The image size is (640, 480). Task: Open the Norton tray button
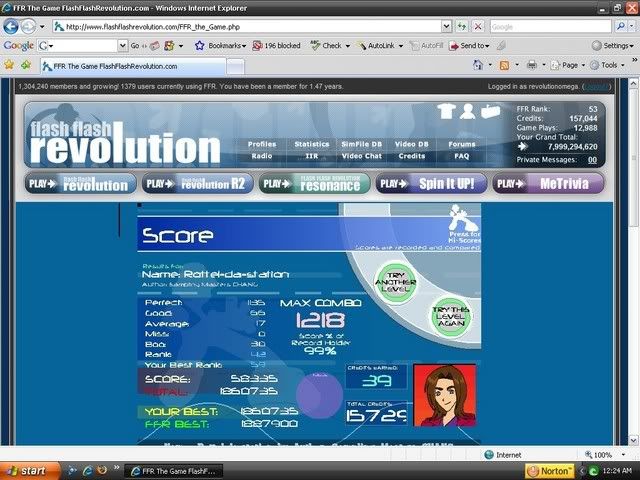pyautogui.click(x=553, y=470)
